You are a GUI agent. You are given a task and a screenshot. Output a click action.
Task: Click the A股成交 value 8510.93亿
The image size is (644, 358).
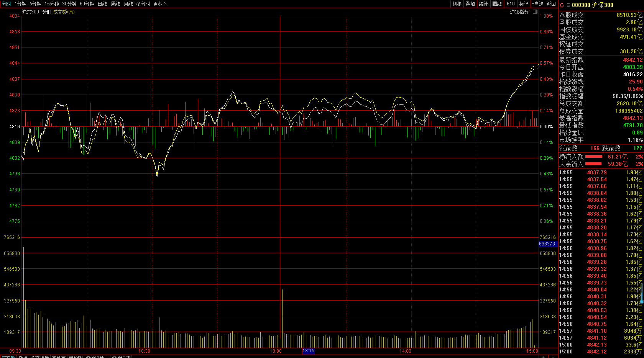click(629, 15)
